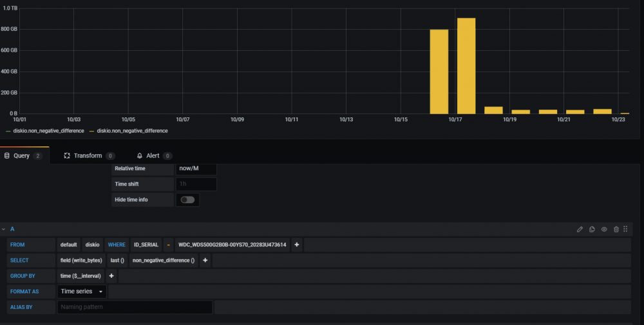Open the Time series format dropdown

tap(82, 291)
